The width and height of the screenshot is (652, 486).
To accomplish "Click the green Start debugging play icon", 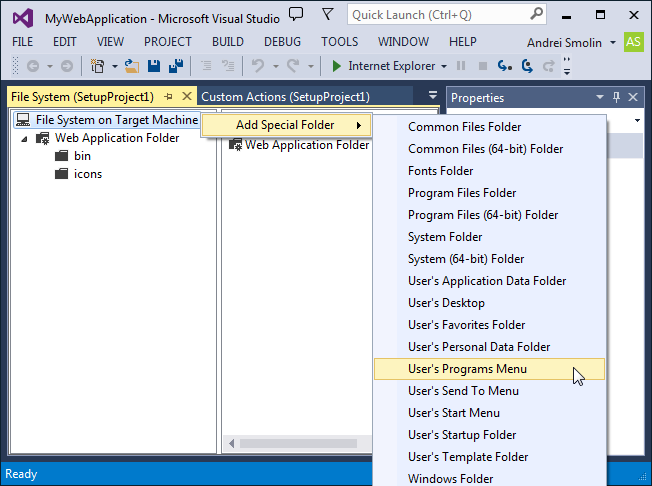I will pos(336,66).
